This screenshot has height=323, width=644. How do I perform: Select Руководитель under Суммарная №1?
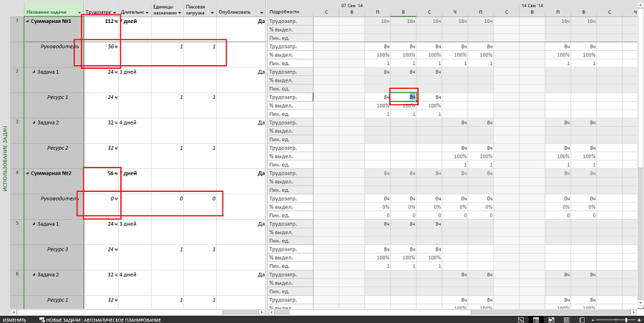click(59, 47)
